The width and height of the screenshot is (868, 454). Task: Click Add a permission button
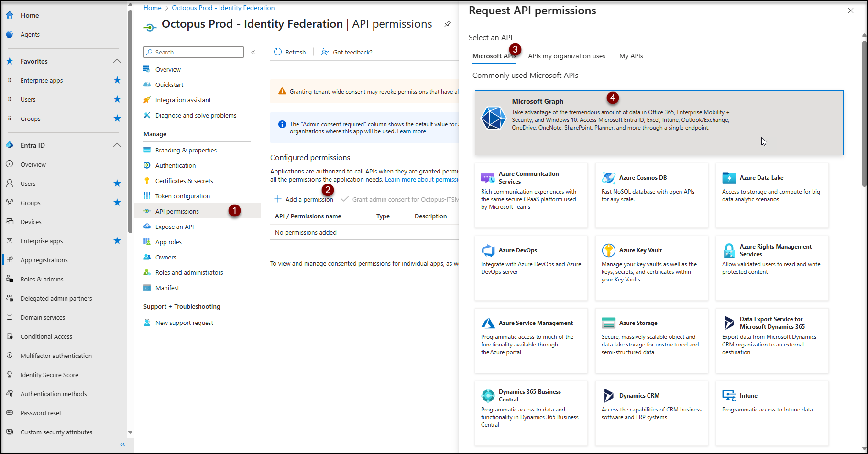click(x=304, y=199)
